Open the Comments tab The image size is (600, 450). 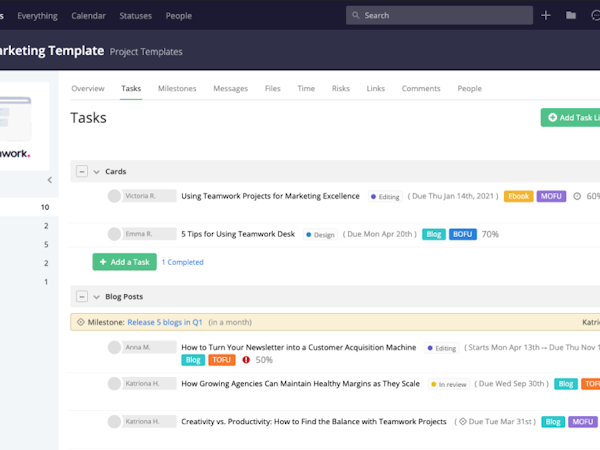[x=421, y=88]
